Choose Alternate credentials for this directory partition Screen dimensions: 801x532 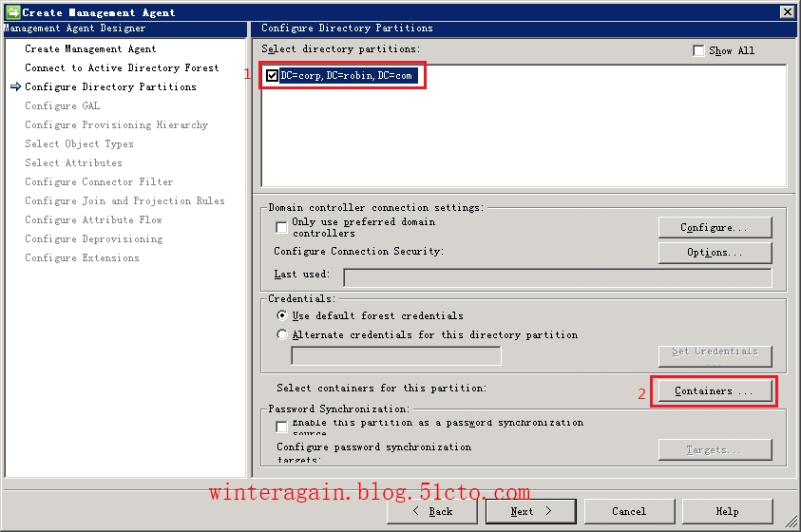[x=282, y=334]
